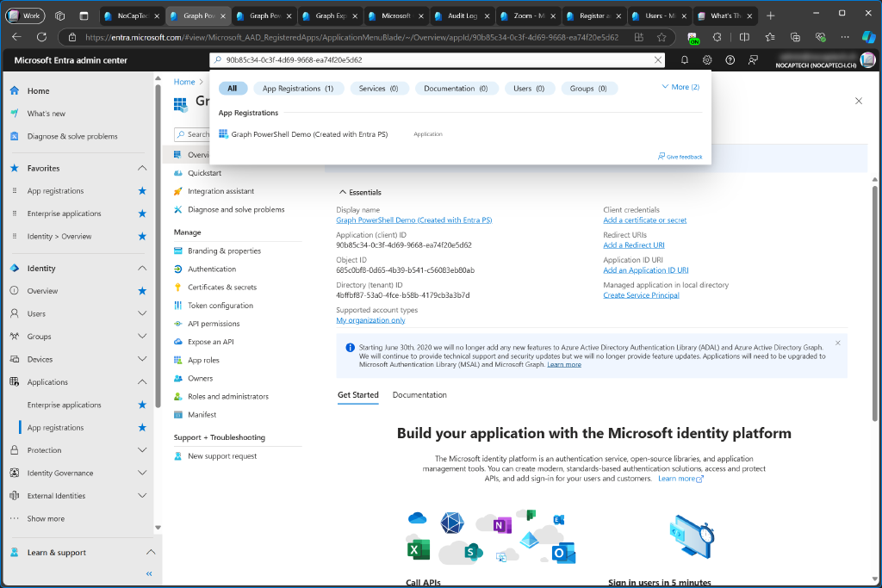Open the help question mark icon
The width and height of the screenshot is (882, 588).
[x=730, y=60]
